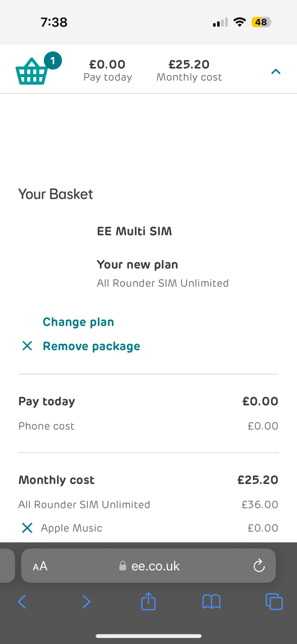Viewport: 297px width, 644px height.
Task: Tap the basket item count badge
Action: tap(53, 61)
